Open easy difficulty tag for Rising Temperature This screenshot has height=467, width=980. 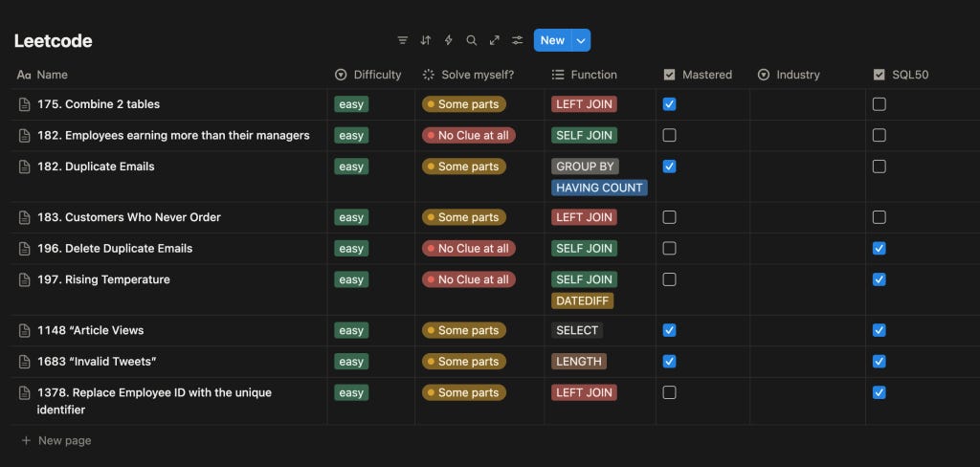351,280
